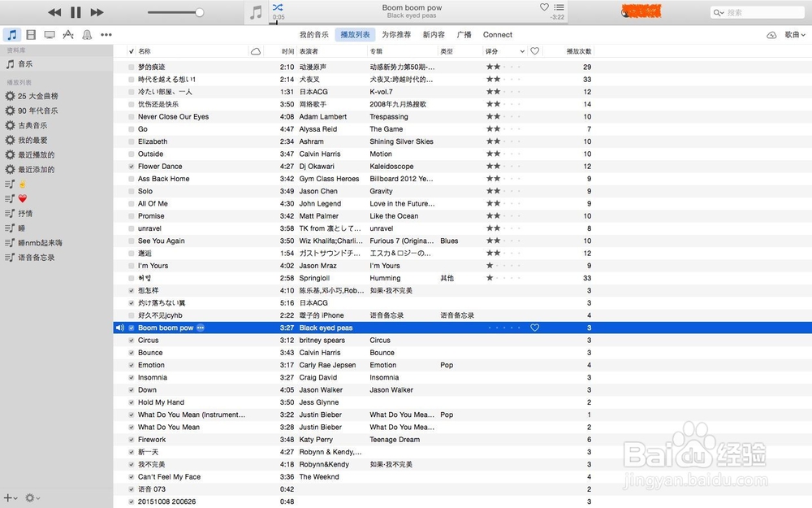Image resolution: width=812 pixels, height=508 pixels.
Task: Click the heart column header icon
Action: [x=535, y=50]
